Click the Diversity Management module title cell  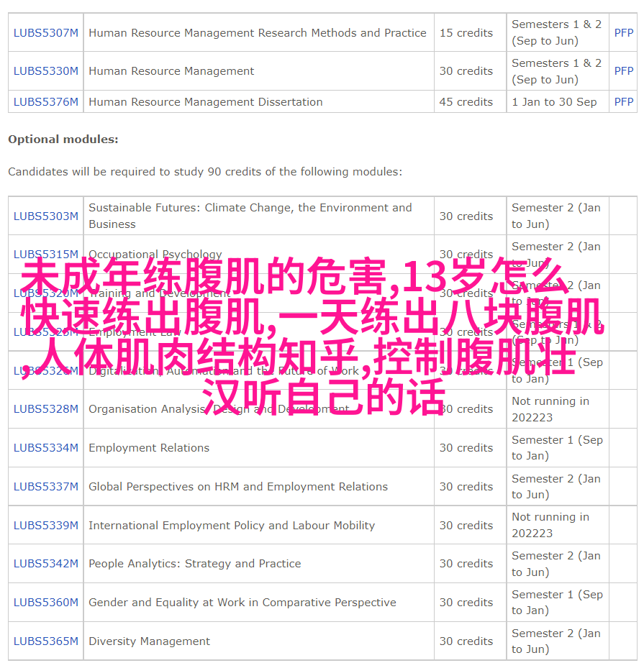150,641
